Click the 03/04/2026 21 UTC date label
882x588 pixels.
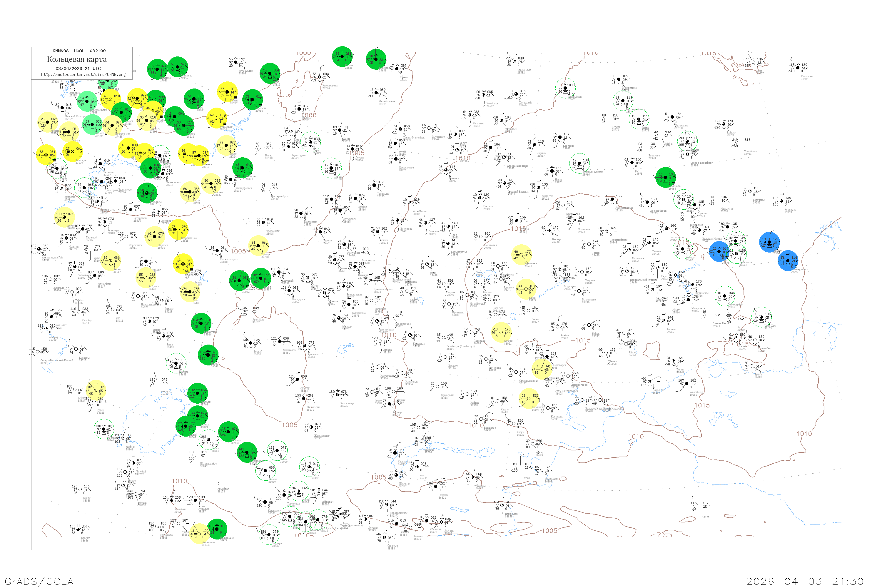coord(78,69)
